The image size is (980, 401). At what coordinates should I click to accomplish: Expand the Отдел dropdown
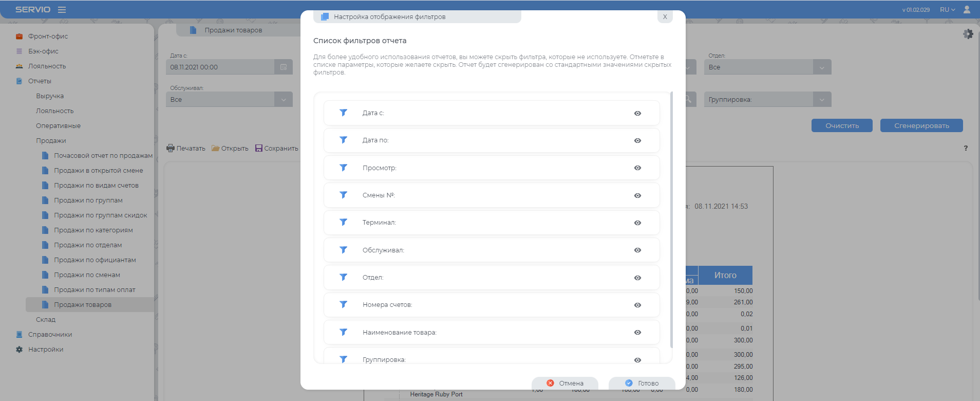pyautogui.click(x=822, y=67)
